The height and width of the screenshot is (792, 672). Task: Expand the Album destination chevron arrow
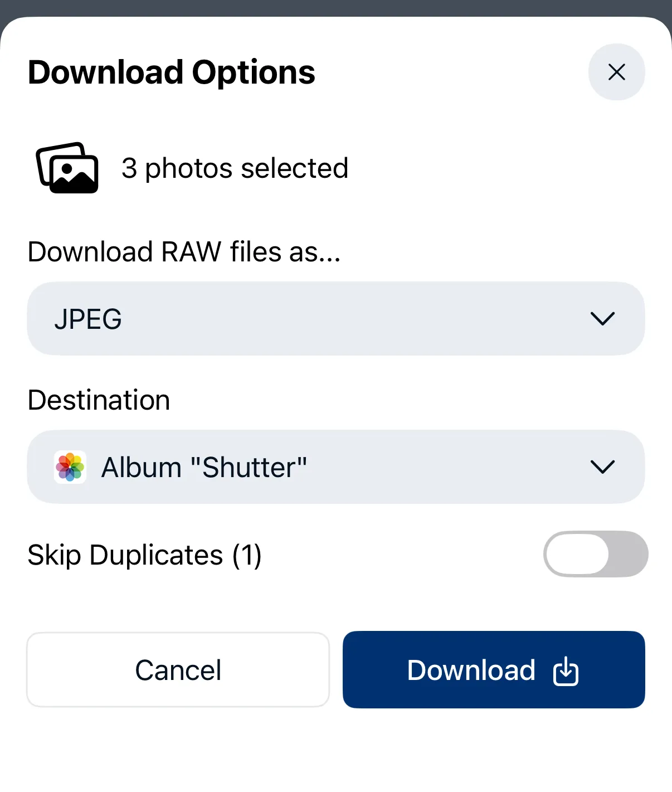pyautogui.click(x=602, y=467)
